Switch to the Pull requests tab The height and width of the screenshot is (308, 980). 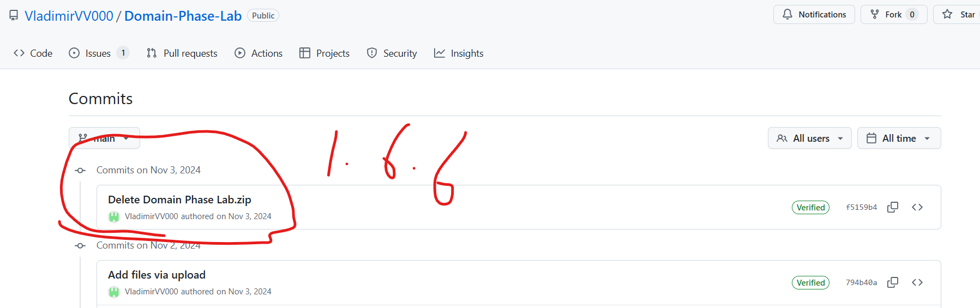click(182, 53)
